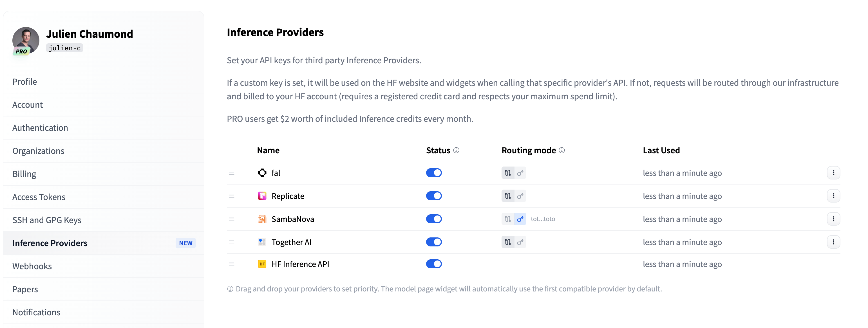Viewport: 868px width, 328px height.
Task: Click the custom key icon for SambaNova
Action: (x=520, y=219)
